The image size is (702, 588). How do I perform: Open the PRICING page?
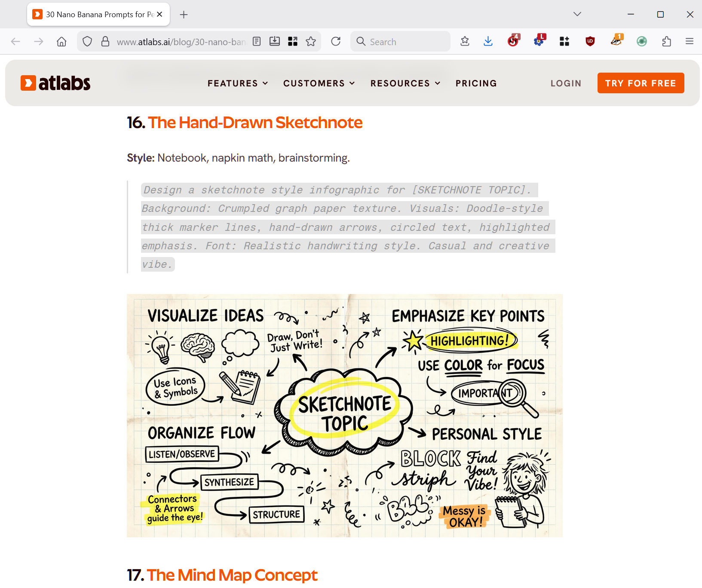click(476, 83)
